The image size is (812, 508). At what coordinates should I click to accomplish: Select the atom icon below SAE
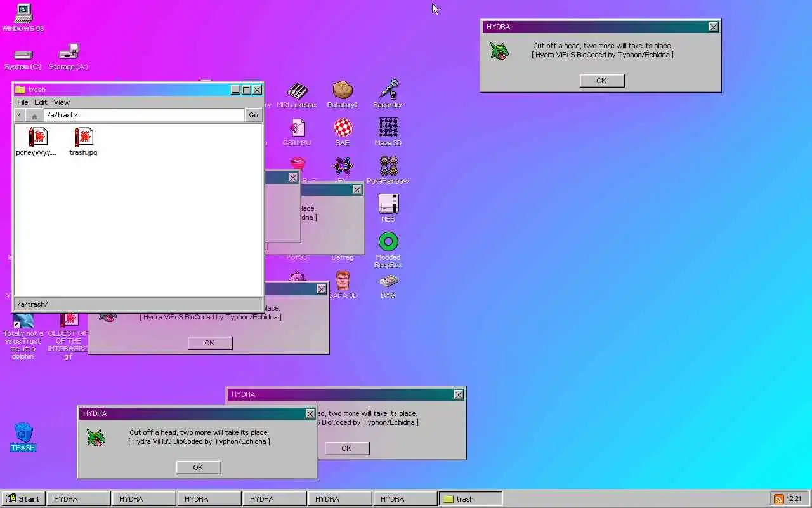[343, 166]
